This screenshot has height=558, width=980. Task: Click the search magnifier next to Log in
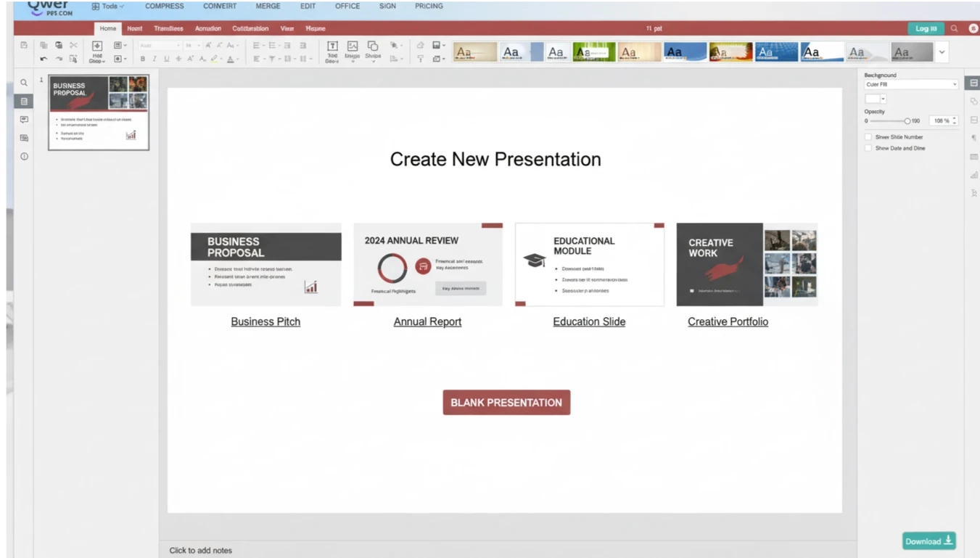[954, 28]
